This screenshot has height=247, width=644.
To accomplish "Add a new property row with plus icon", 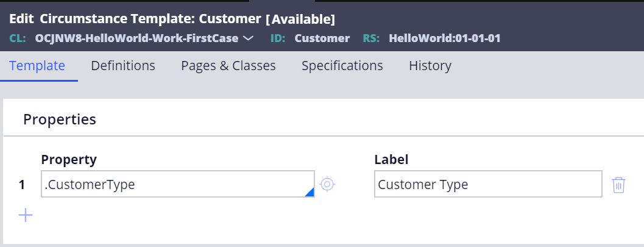I will [26, 215].
